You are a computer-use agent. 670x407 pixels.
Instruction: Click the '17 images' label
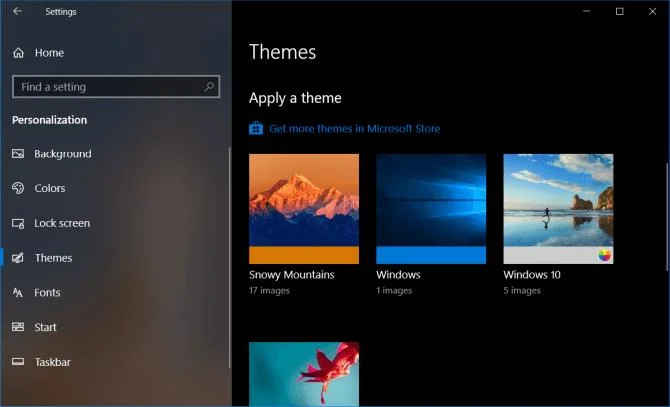tap(269, 290)
